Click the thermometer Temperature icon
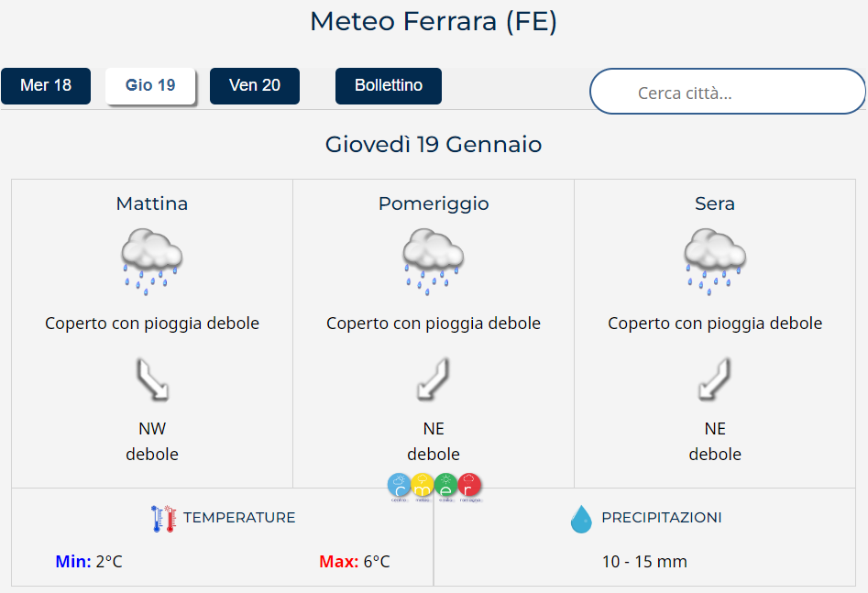This screenshot has width=868, height=593. pyautogui.click(x=163, y=519)
